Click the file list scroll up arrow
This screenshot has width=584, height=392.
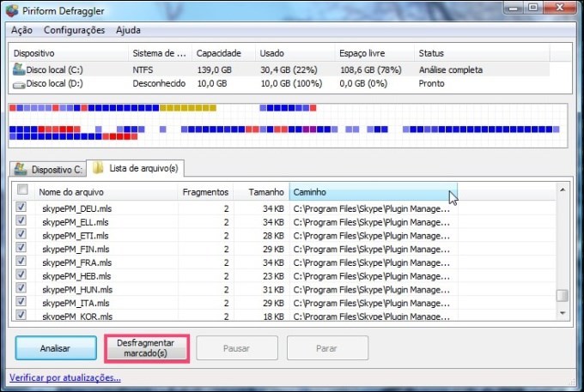point(563,190)
